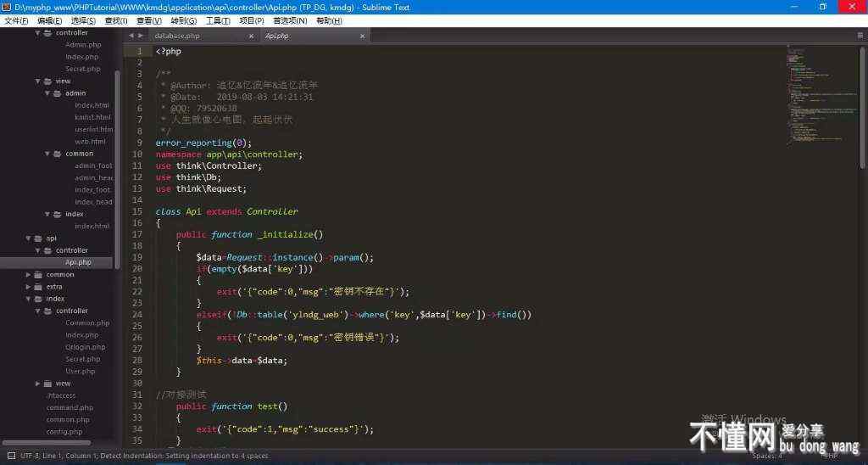Screen dimensions: 868x465
Task: Collapse the controller folder containing Common.php
Action: 38,311
